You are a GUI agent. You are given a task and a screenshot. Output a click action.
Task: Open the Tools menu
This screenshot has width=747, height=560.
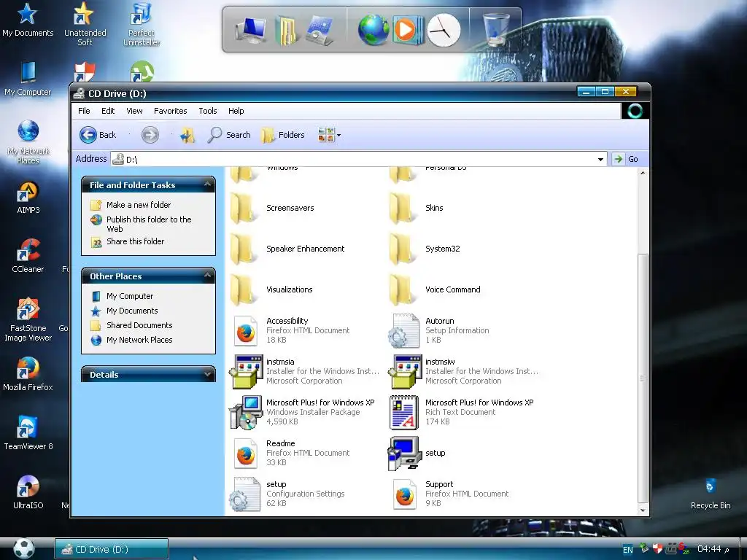pyautogui.click(x=208, y=111)
